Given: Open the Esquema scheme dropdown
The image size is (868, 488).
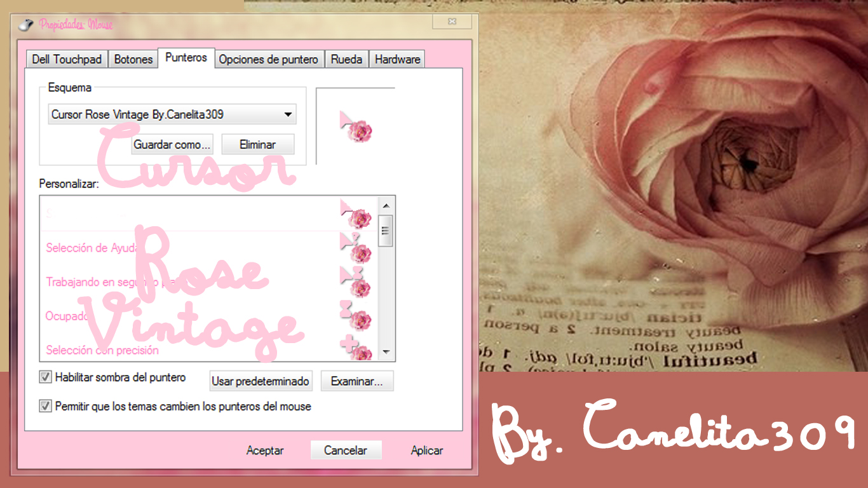Looking at the screenshot, I should point(172,114).
